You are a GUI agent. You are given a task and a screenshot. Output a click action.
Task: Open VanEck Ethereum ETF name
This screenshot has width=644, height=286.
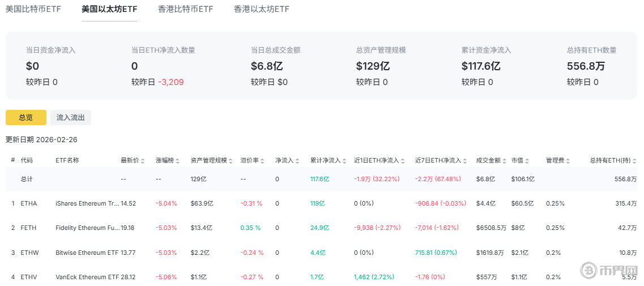87,278
